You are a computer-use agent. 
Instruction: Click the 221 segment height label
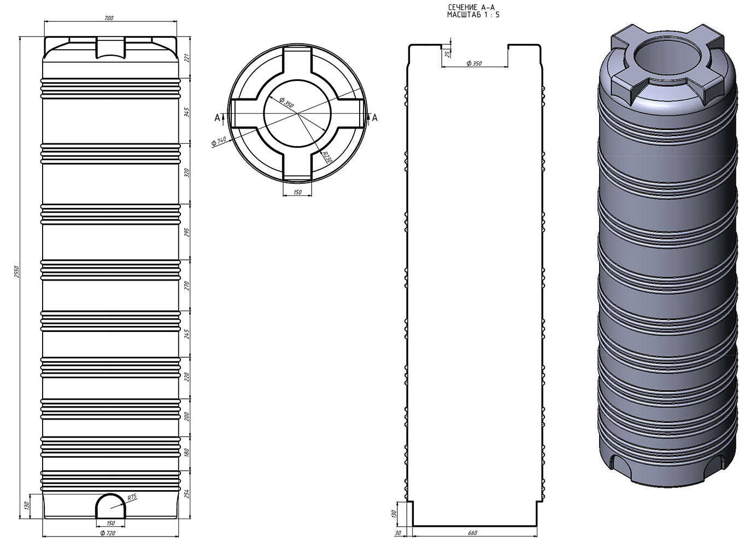[186, 57]
